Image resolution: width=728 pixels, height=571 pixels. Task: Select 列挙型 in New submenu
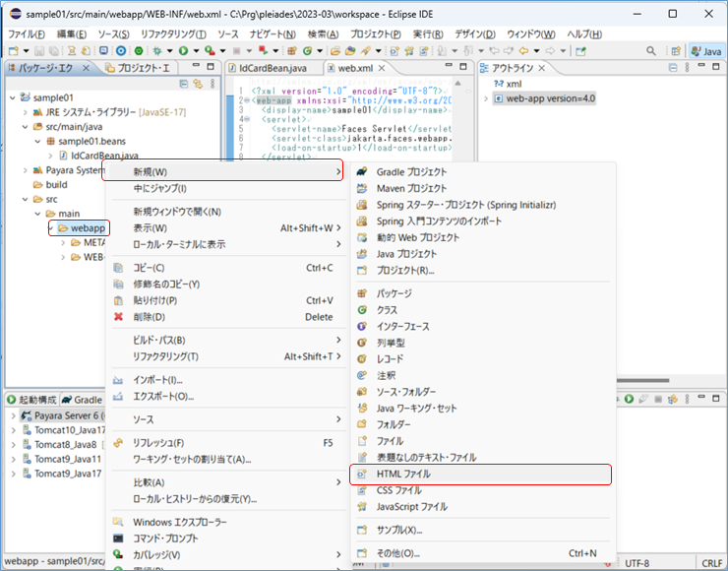click(x=482, y=343)
